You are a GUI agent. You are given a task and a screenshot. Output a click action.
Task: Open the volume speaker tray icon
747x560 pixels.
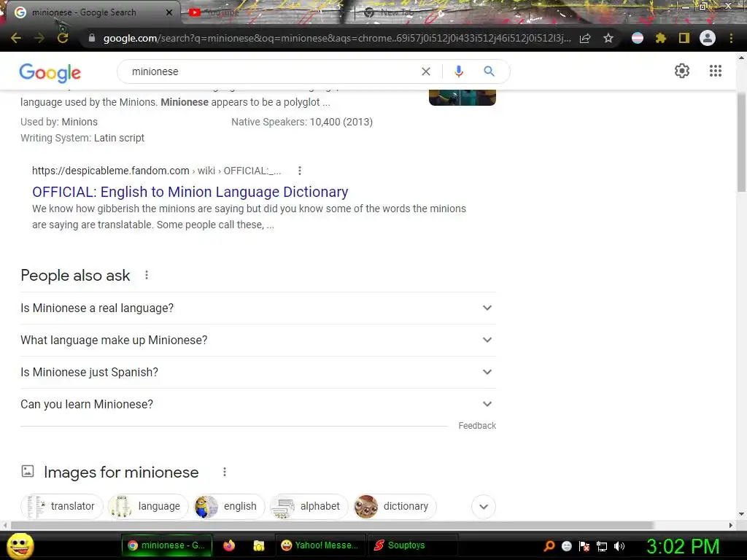coord(619,546)
